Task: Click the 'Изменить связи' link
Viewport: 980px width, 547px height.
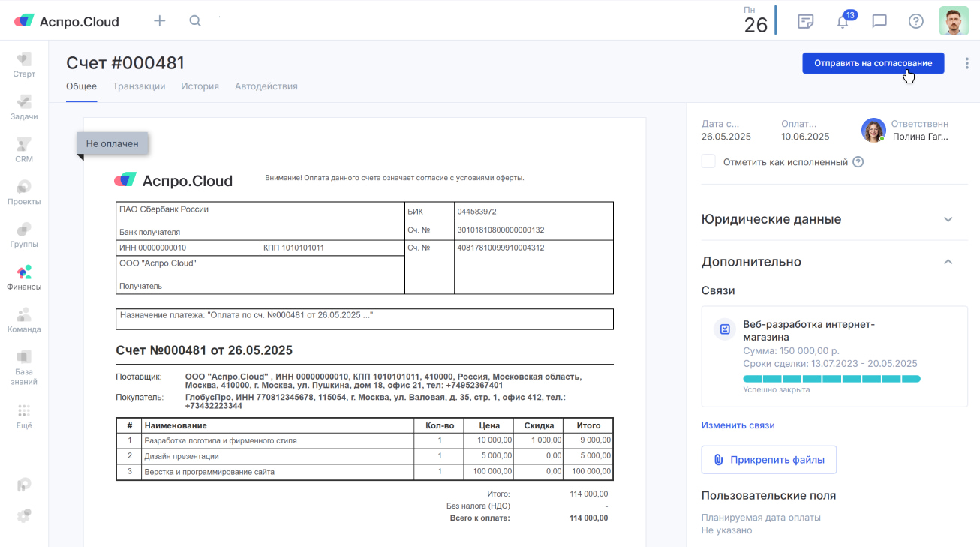Action: tap(738, 425)
